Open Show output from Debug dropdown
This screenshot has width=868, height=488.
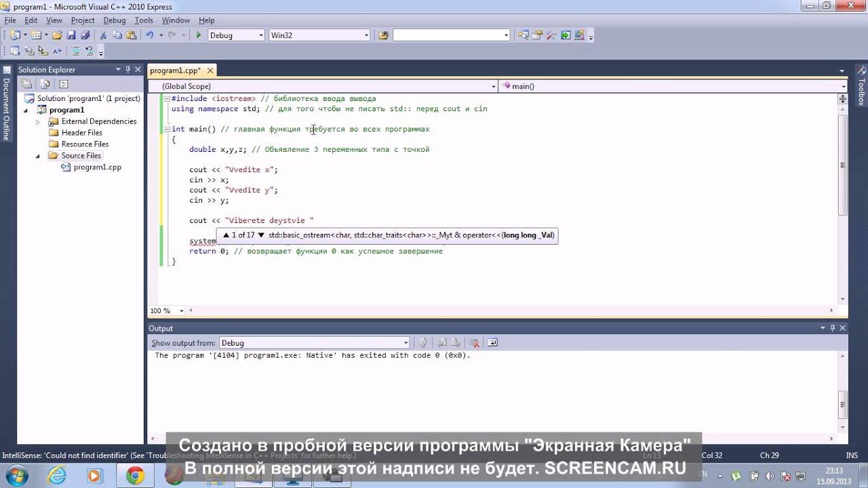click(406, 343)
